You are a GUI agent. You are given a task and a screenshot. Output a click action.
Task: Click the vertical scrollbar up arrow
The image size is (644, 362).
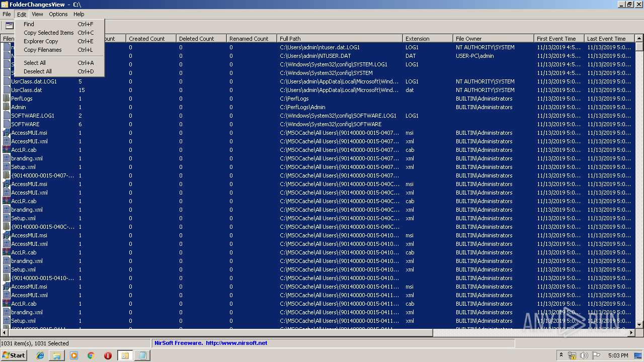[639, 39]
